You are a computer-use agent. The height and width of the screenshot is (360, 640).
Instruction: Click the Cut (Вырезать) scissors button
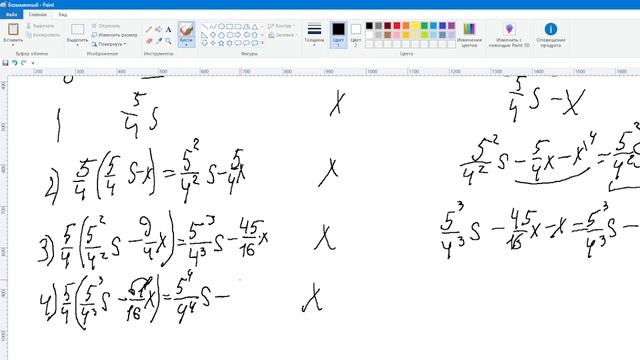click(x=40, y=26)
